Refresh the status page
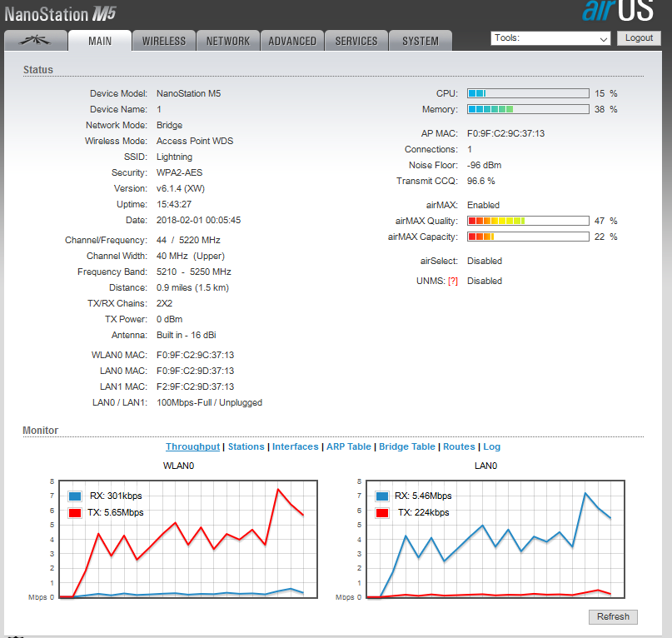 click(613, 616)
